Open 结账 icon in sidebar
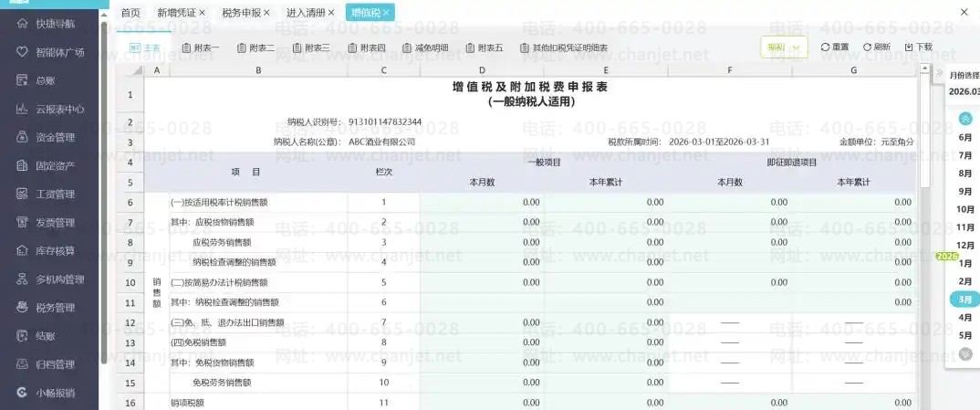 22,336
